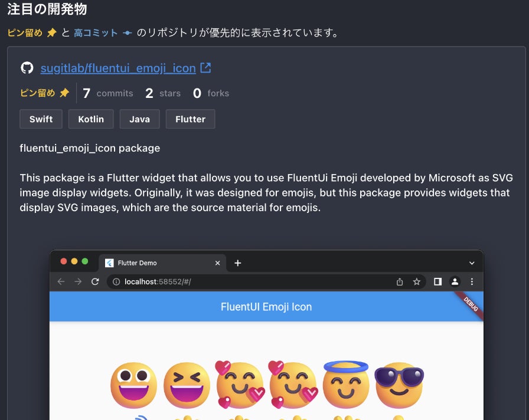Click the site info icon in address bar

pos(116,282)
